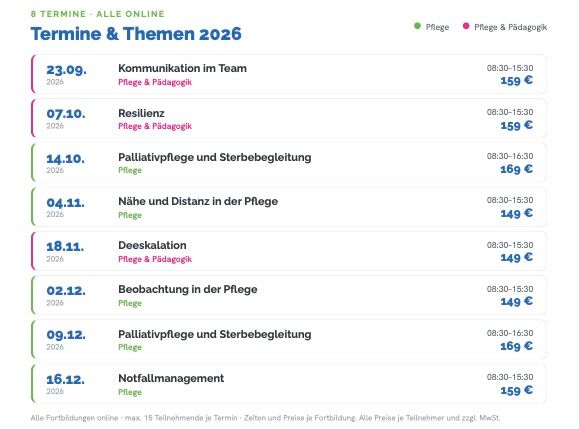Click the Termine & Themen 2026 heading
The width and height of the screenshot is (579, 429).
[x=136, y=34]
